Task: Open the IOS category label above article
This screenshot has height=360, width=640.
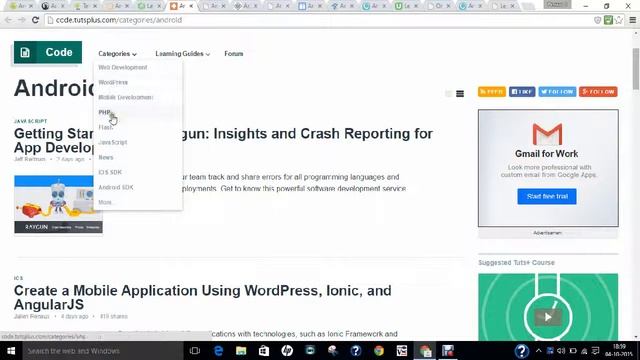Action: tap(18, 278)
